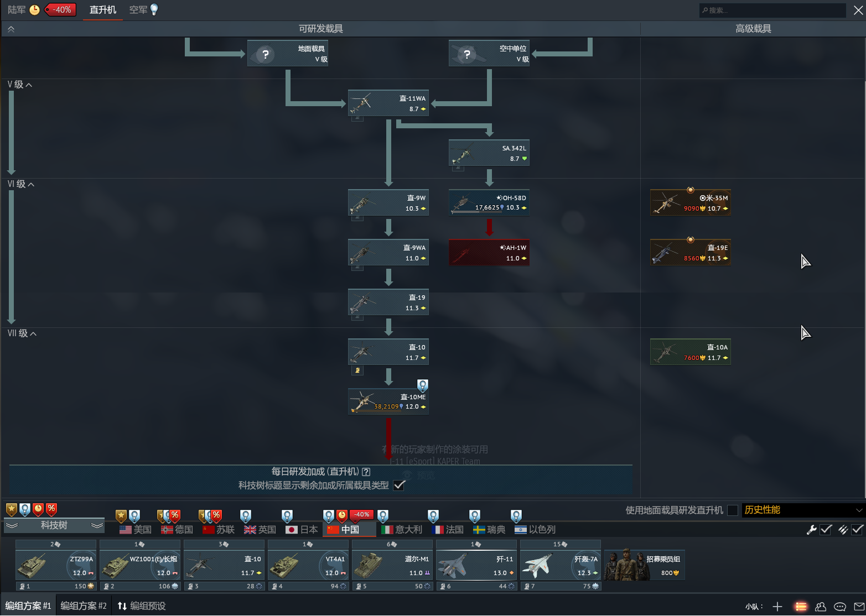Click the wrench auto-repair icon
866x616 pixels.
pos(811,530)
